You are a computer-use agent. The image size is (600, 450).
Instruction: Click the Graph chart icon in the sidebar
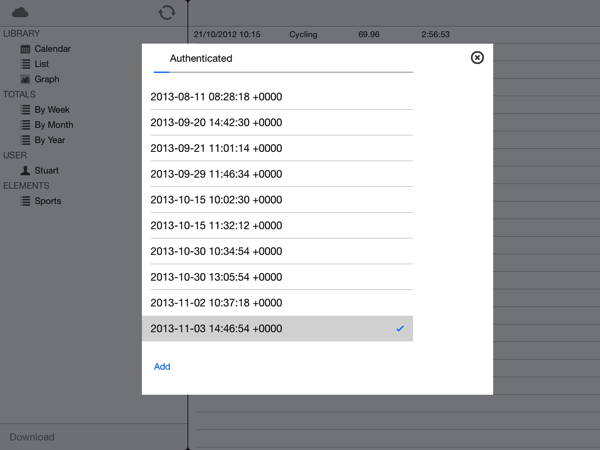click(x=25, y=79)
